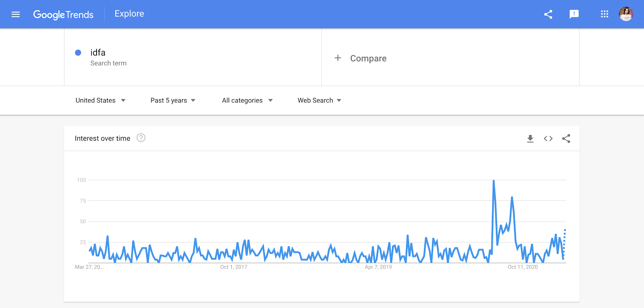644x308 pixels.
Task: Edit the idfa search term
Action: tap(98, 52)
